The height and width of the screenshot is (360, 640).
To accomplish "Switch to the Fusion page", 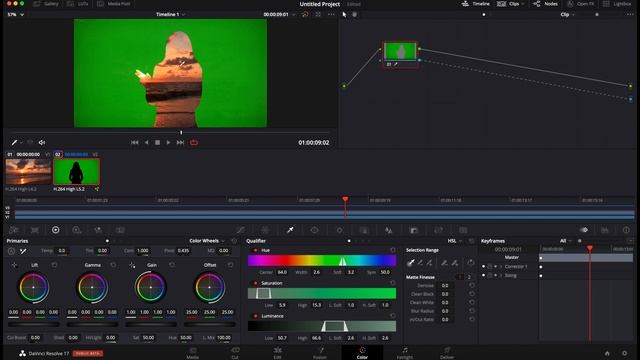I will [320, 353].
